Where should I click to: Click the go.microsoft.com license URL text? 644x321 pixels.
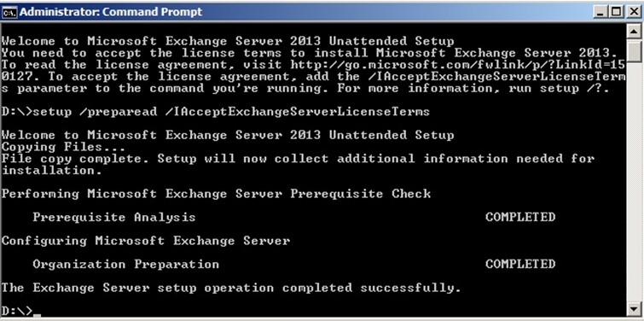click(457, 65)
